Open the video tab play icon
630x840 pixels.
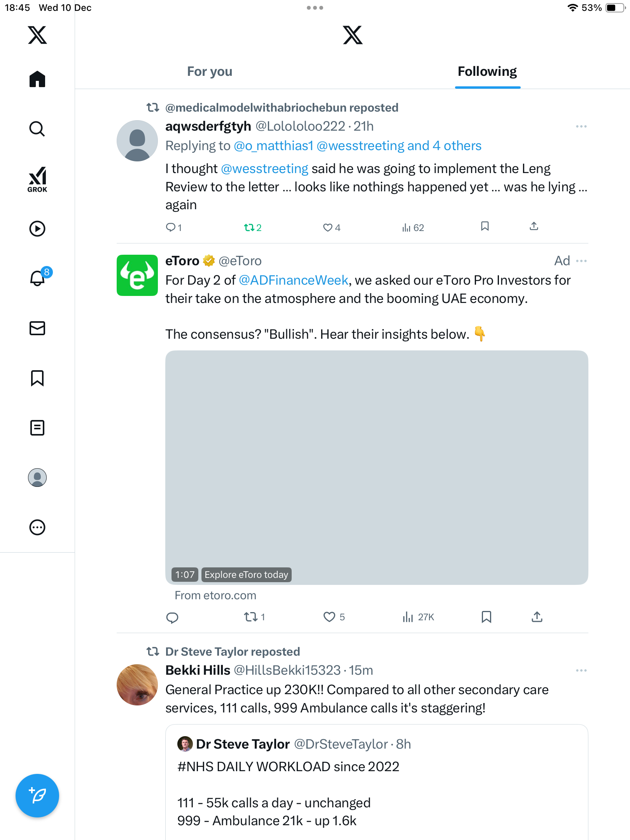[x=37, y=229]
